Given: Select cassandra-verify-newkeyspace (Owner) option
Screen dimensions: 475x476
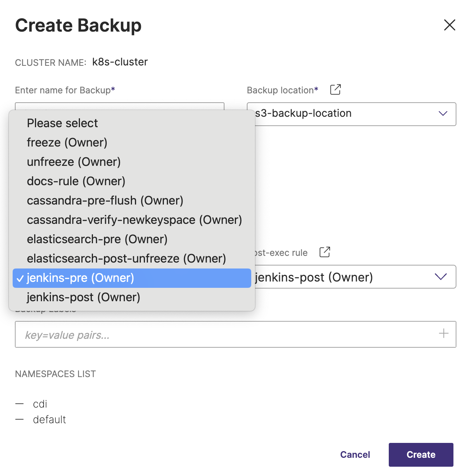Looking at the screenshot, I should pyautogui.click(x=134, y=220).
